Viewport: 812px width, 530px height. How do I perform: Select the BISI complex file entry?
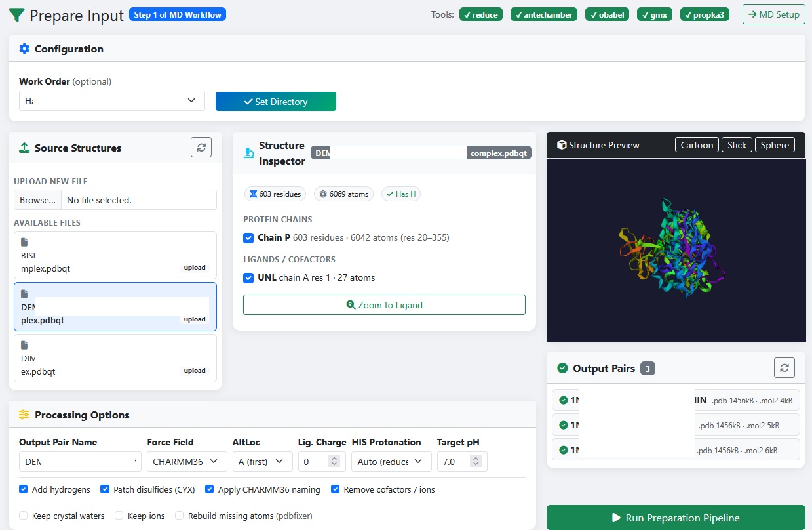click(x=115, y=255)
